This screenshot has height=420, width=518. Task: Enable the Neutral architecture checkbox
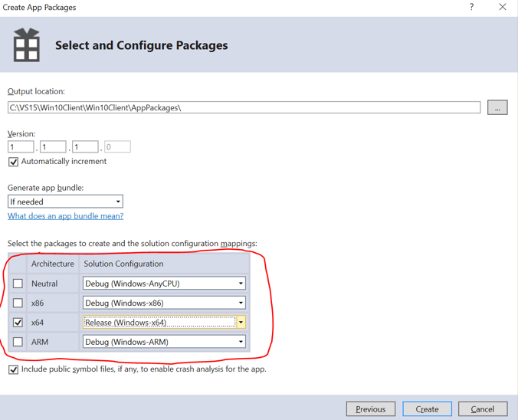(x=18, y=284)
